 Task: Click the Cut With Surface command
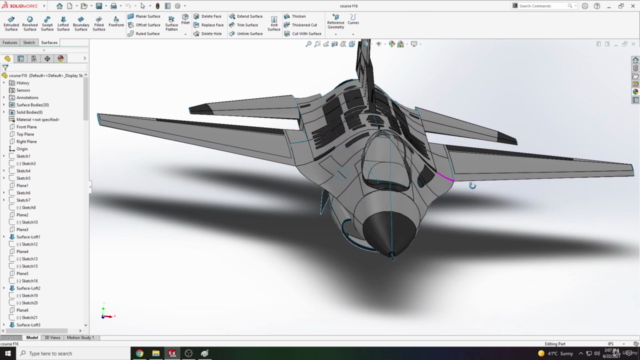302,33
